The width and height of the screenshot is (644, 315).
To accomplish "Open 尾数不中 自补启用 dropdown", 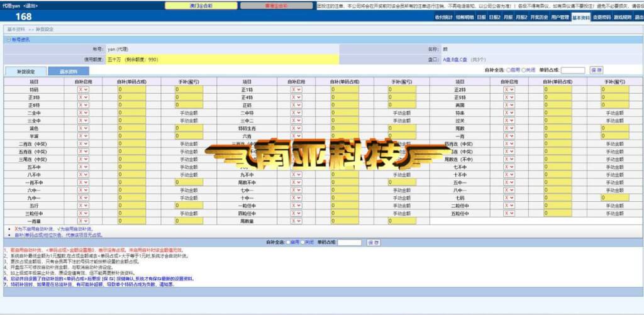I will [x=296, y=182].
